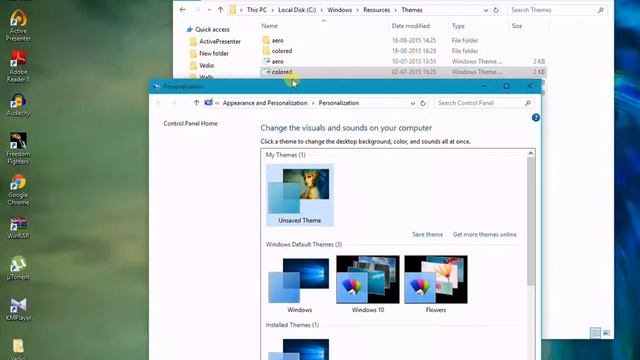Click Get more themes online link
Viewport: 640px width, 360px height.
pos(484,234)
